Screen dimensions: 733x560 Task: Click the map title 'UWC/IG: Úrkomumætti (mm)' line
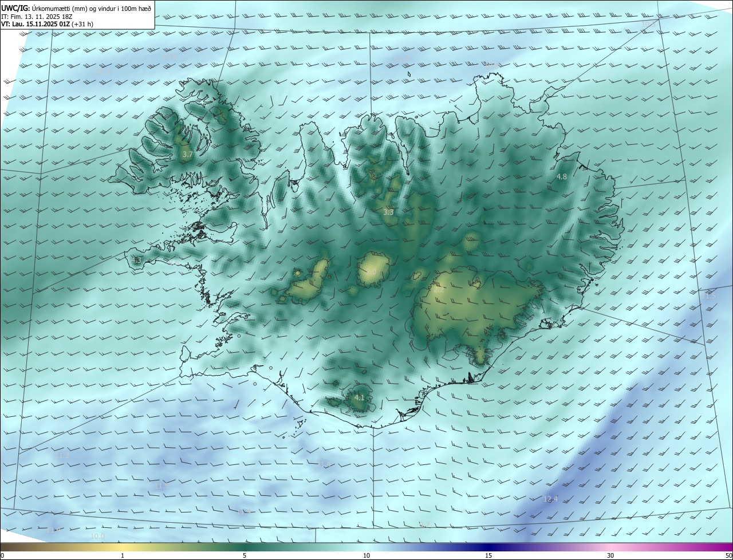76,8
